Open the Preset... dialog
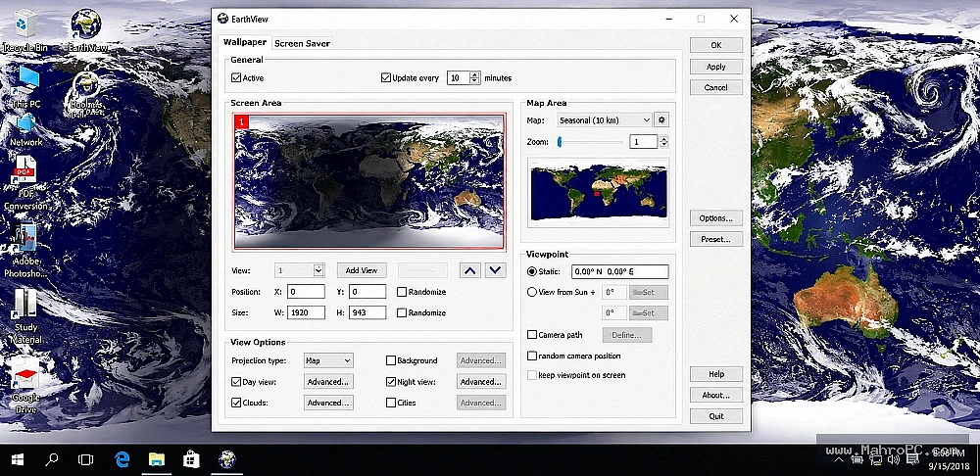The width and height of the screenshot is (980, 476). tap(716, 239)
